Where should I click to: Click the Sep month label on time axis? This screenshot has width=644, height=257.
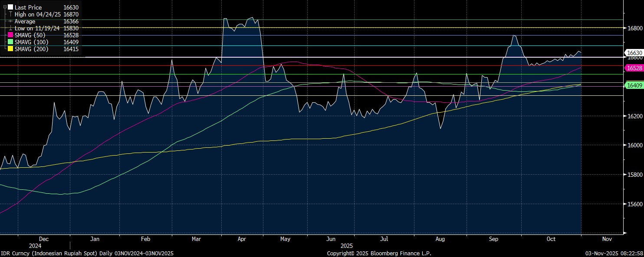point(493,239)
